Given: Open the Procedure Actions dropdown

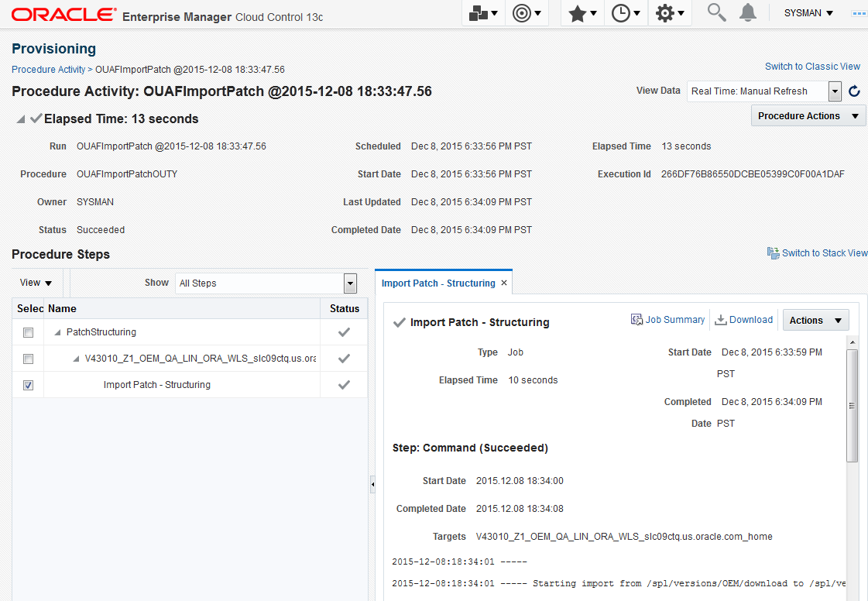Looking at the screenshot, I should pos(808,115).
